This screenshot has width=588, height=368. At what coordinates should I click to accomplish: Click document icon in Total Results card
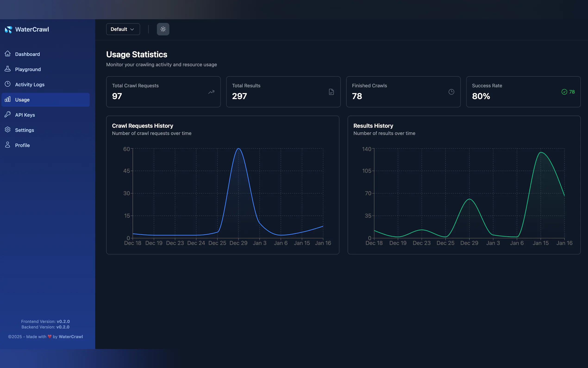tap(331, 92)
